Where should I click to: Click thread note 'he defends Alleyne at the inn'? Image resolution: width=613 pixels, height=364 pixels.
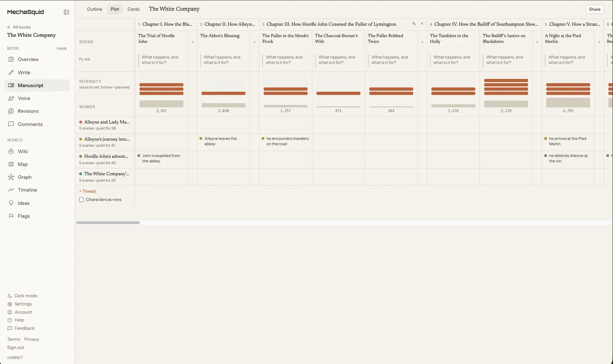pos(568,158)
